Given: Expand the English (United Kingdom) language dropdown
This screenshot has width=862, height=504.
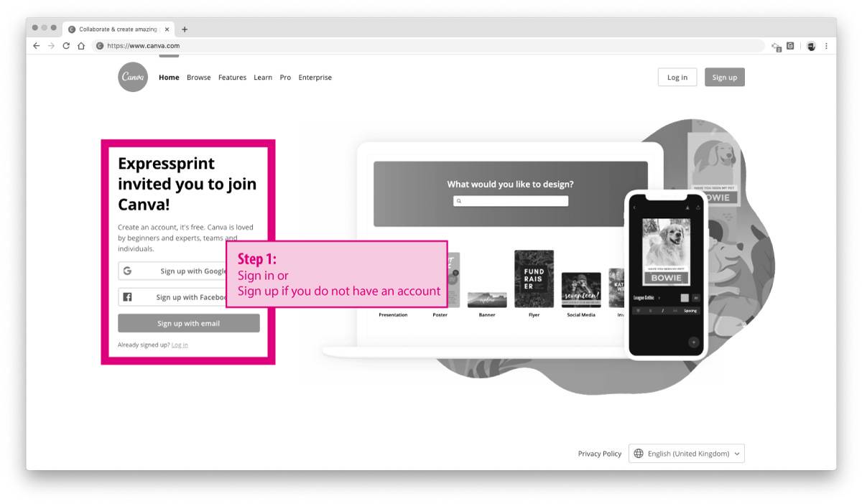Looking at the screenshot, I should 687,454.
